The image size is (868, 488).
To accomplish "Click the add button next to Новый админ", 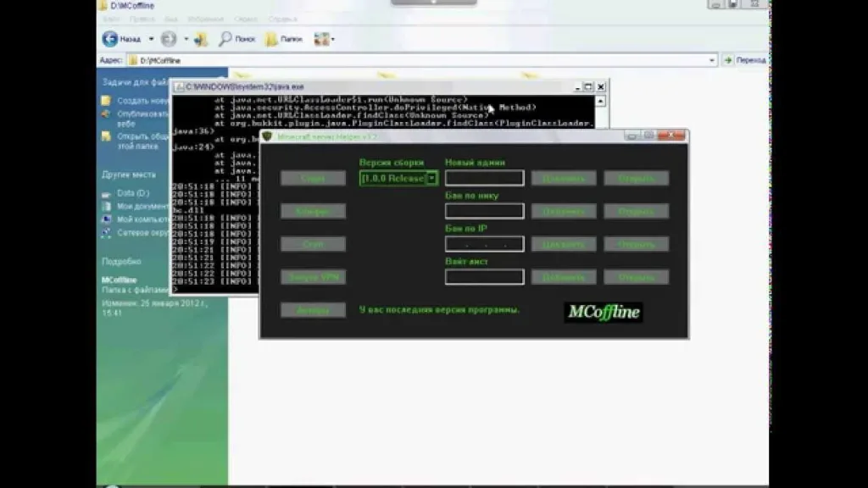I will click(x=564, y=178).
